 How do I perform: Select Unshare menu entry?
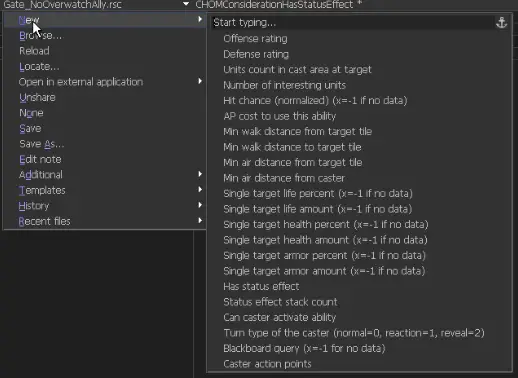point(105,97)
